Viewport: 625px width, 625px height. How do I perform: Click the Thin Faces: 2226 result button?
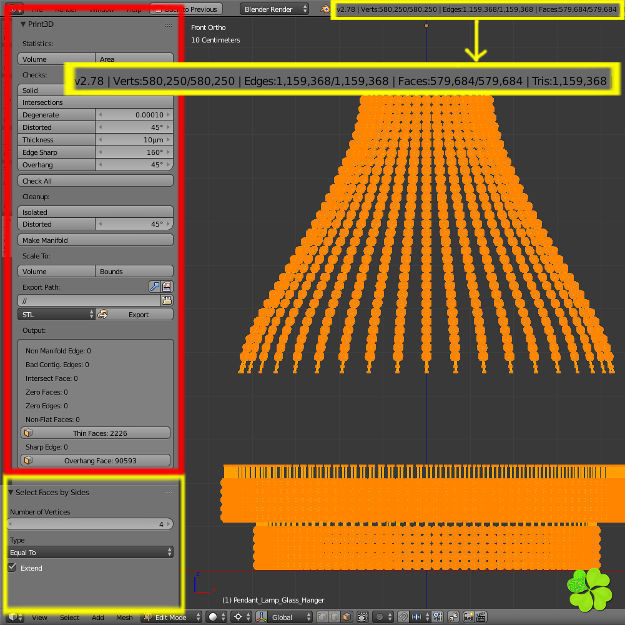(x=95, y=433)
